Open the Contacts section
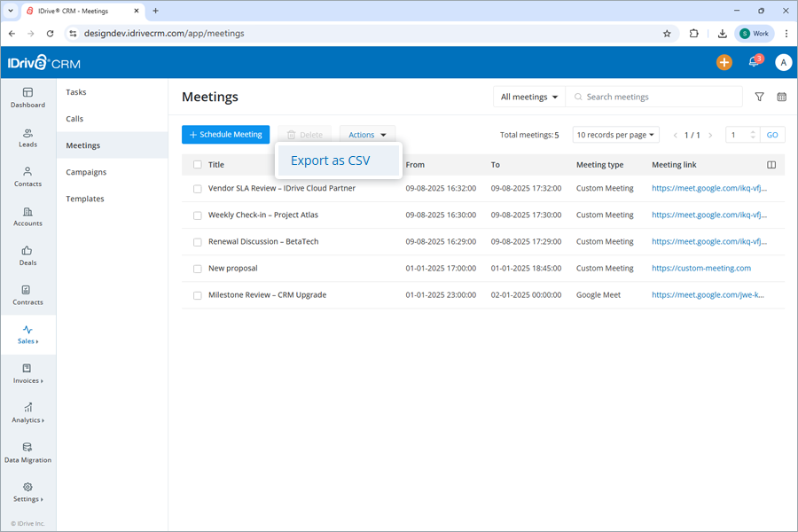The image size is (798, 532). 27,177
